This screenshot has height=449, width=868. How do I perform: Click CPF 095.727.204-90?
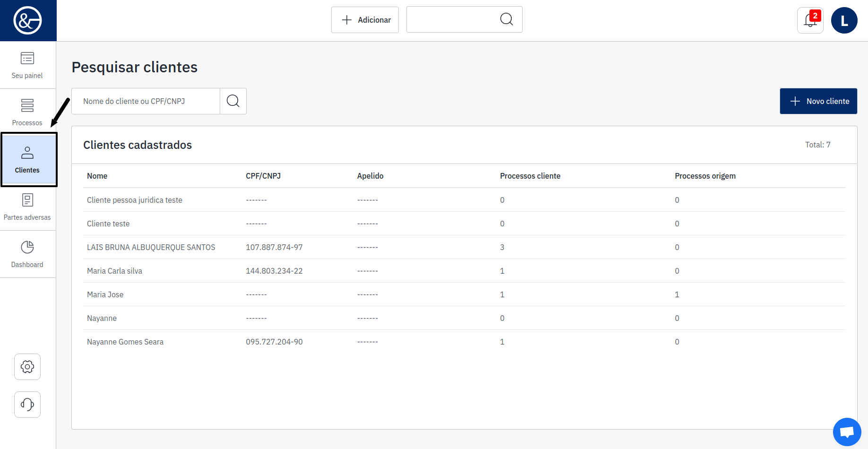(x=274, y=342)
